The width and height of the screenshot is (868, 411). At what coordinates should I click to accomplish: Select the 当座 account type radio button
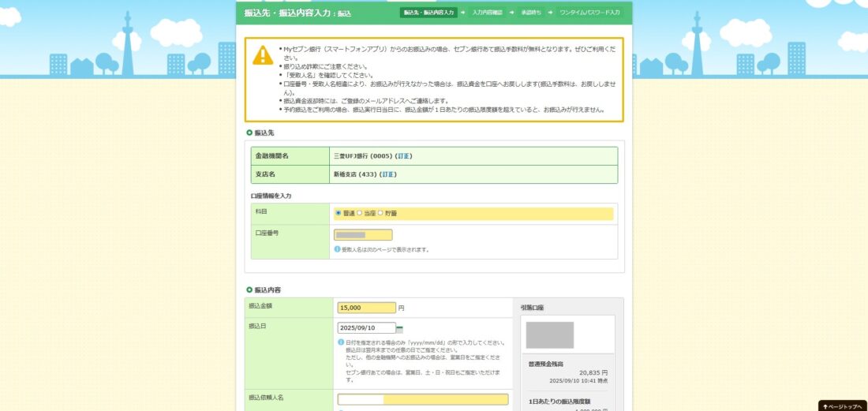pyautogui.click(x=359, y=213)
